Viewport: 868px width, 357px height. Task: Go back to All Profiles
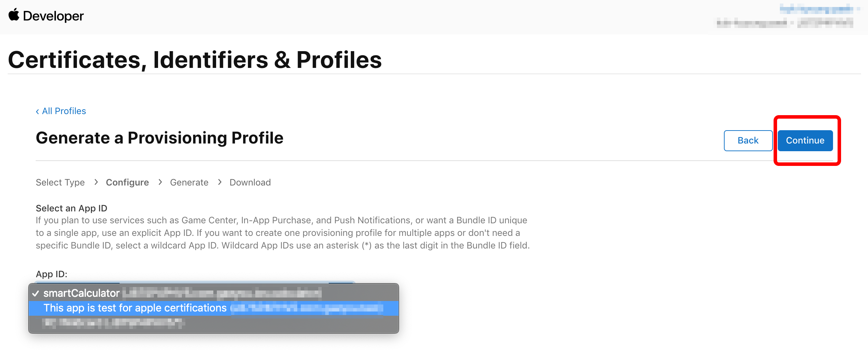coord(61,111)
